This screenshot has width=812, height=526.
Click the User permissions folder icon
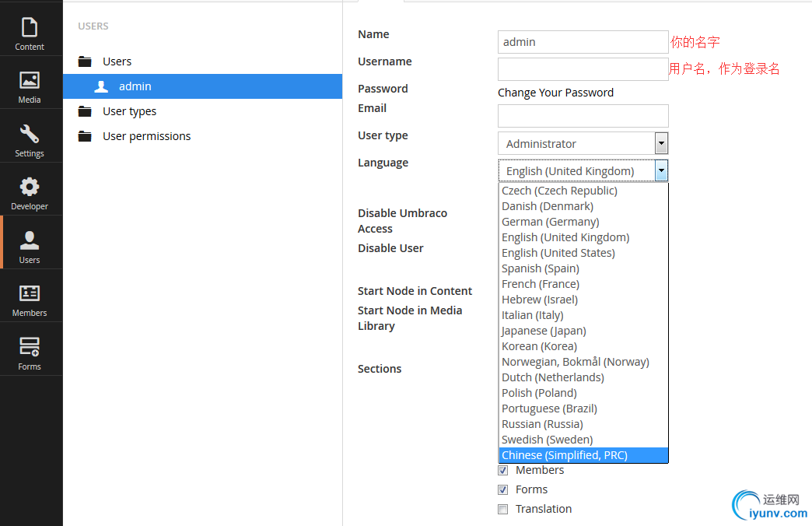point(85,136)
